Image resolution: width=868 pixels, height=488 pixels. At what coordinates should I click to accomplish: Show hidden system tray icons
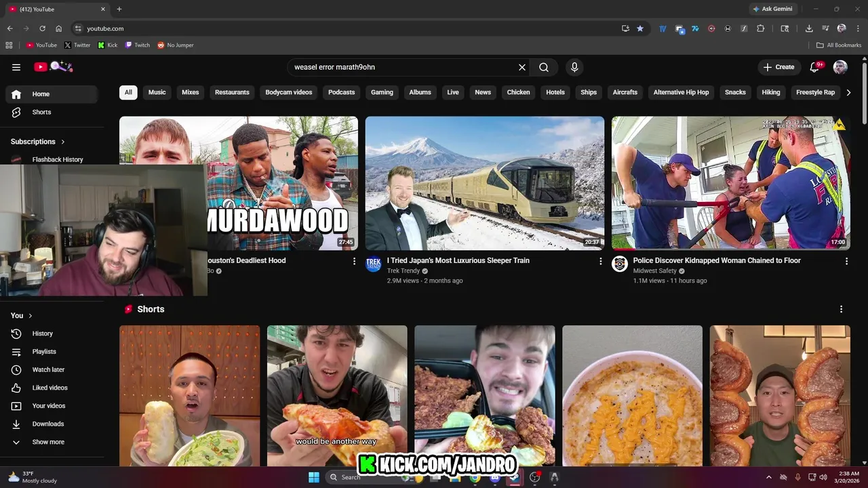[x=768, y=477]
